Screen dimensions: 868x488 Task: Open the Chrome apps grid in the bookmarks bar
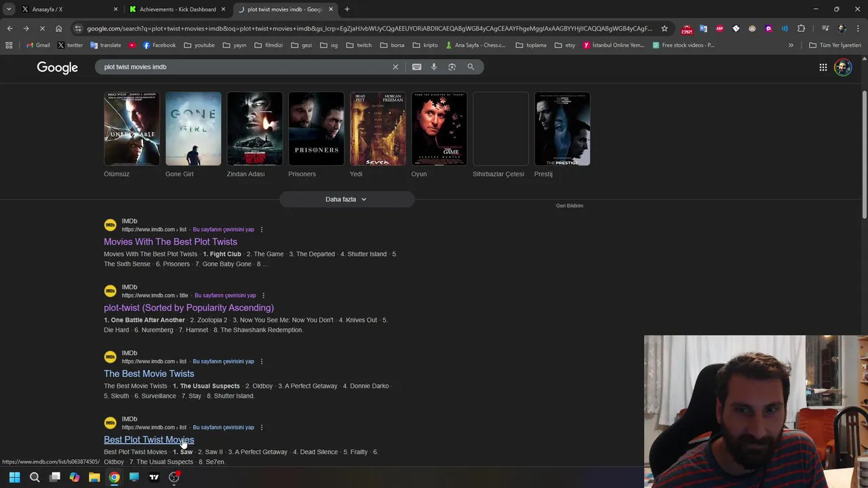coord(9,45)
